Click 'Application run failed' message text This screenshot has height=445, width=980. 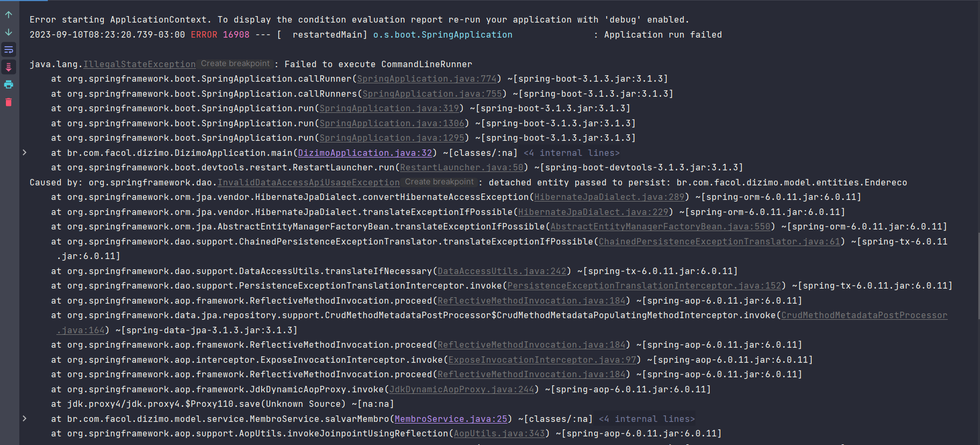[663, 34]
